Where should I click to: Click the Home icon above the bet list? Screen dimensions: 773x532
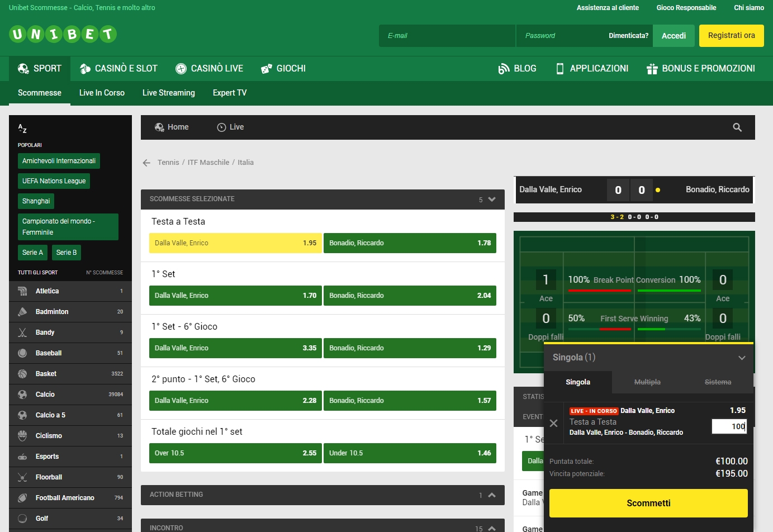159,127
